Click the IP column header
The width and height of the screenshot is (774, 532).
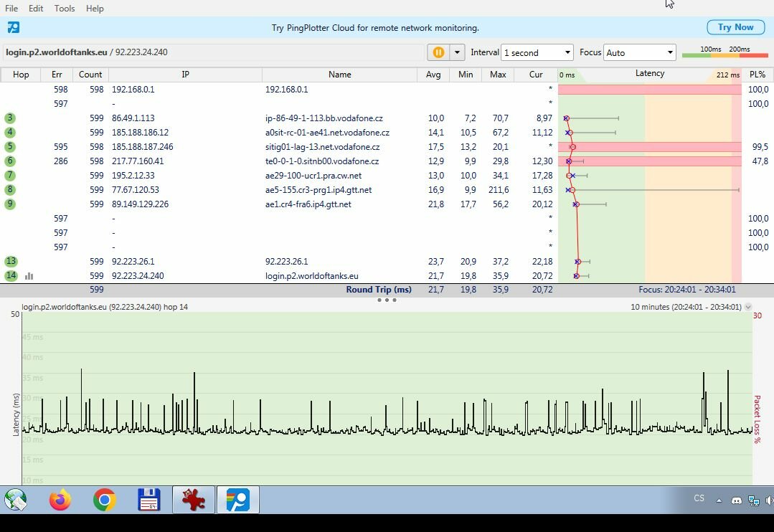click(x=185, y=75)
